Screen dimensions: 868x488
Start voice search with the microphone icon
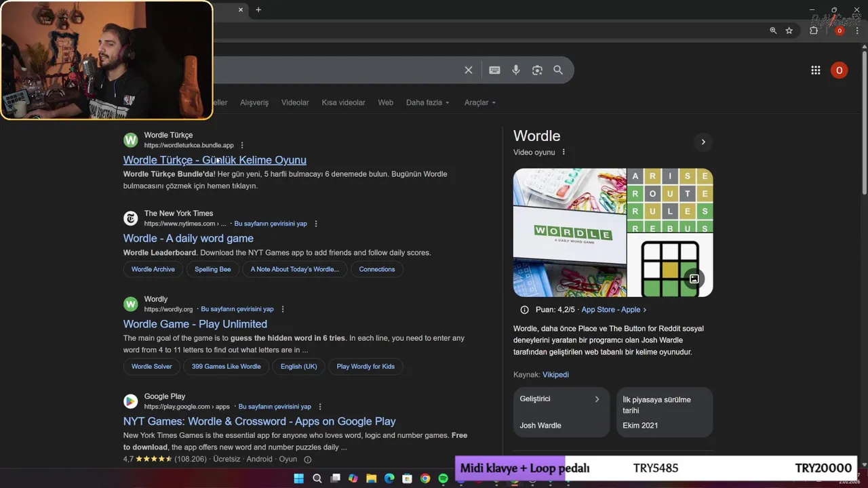tap(516, 70)
